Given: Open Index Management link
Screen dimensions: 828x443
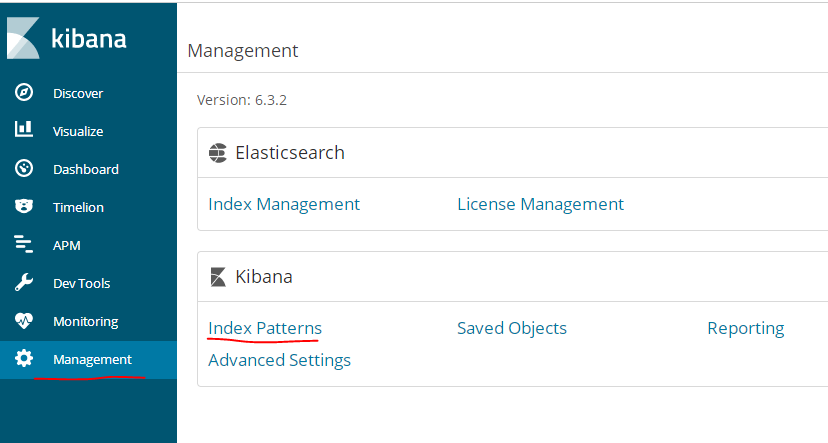Looking at the screenshot, I should pos(284,204).
